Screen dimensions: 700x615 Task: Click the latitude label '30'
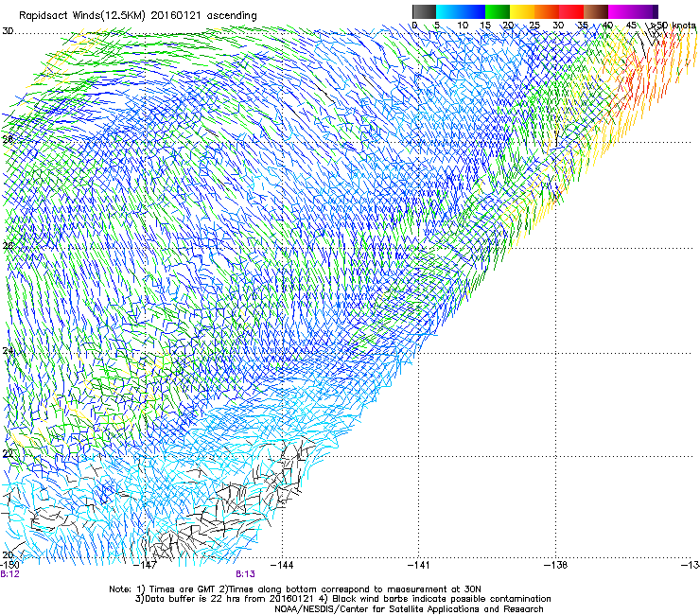[x=8, y=31]
